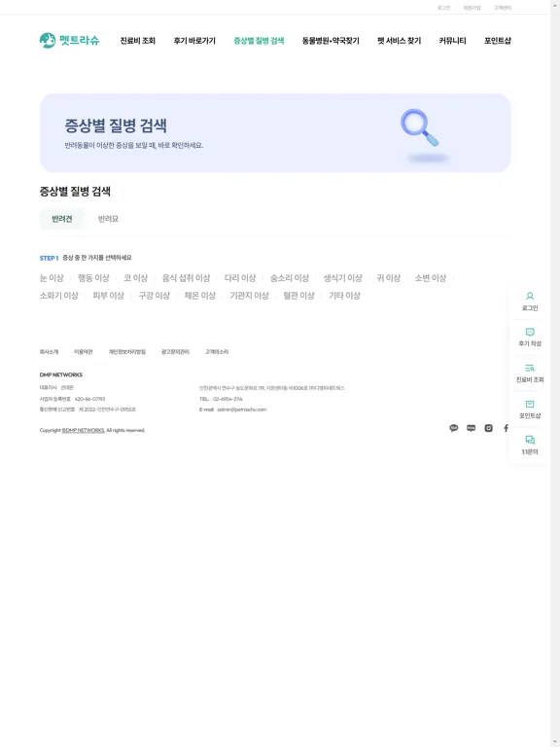Click the page scrollbar up arrow

tap(555, 3)
